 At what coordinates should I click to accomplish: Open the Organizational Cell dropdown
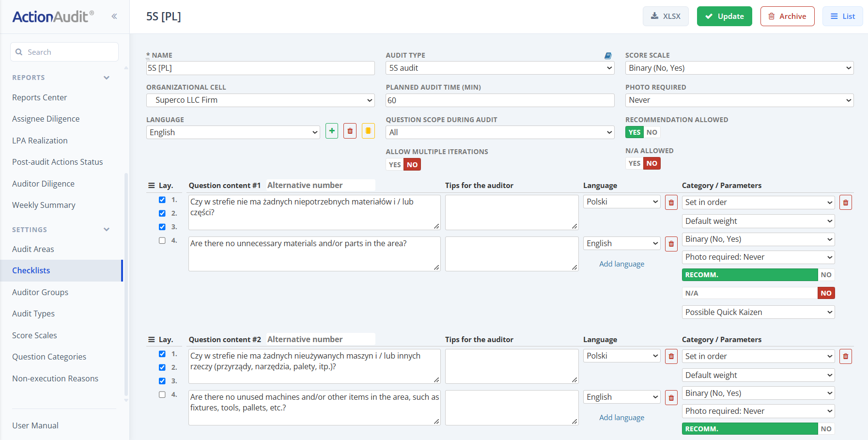261,100
